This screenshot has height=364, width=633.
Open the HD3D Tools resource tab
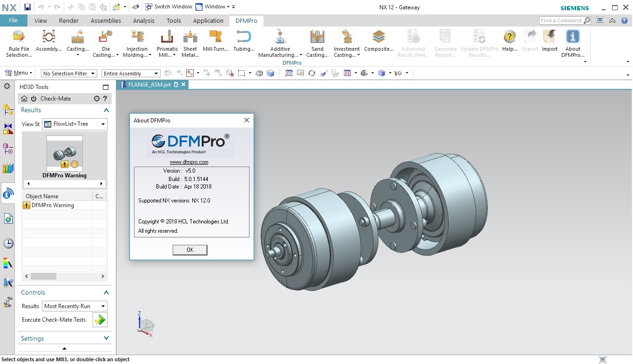coord(8,194)
